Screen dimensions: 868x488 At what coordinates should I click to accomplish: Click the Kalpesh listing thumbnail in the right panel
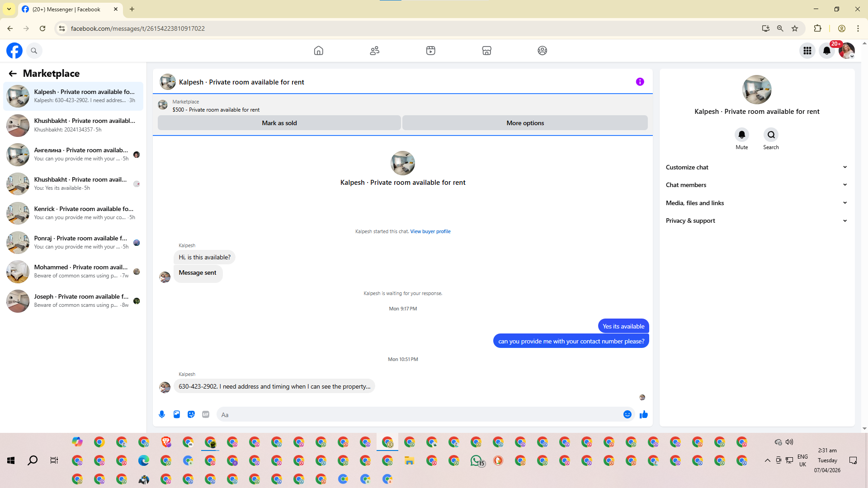757,89
